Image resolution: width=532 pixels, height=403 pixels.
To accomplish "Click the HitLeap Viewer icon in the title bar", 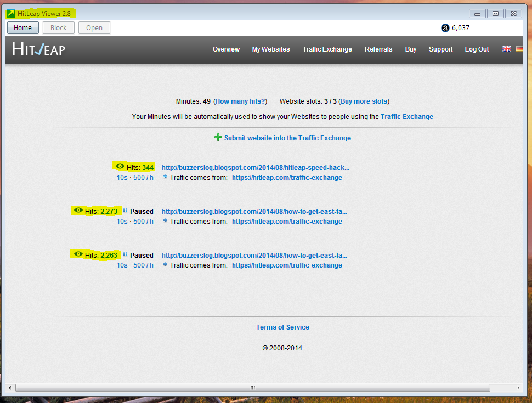I will point(11,14).
